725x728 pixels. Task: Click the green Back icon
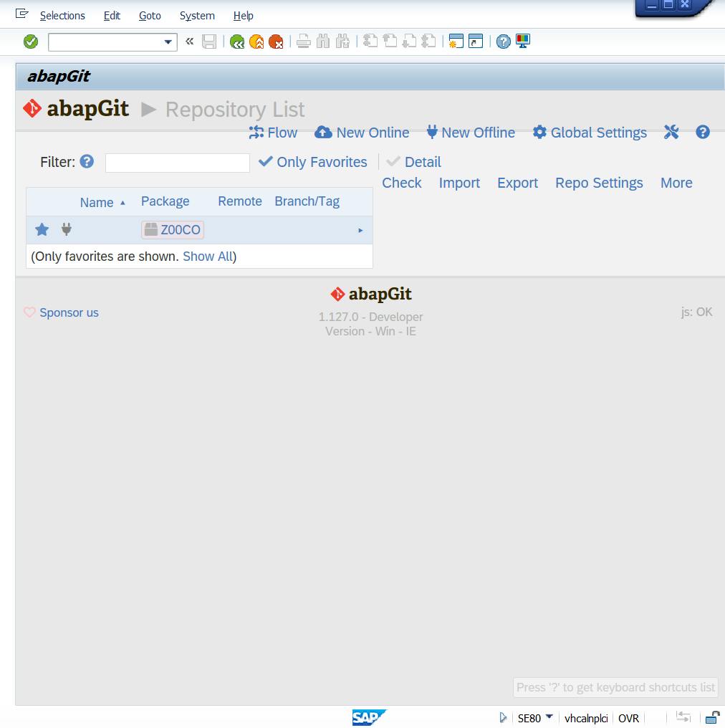pyautogui.click(x=237, y=42)
